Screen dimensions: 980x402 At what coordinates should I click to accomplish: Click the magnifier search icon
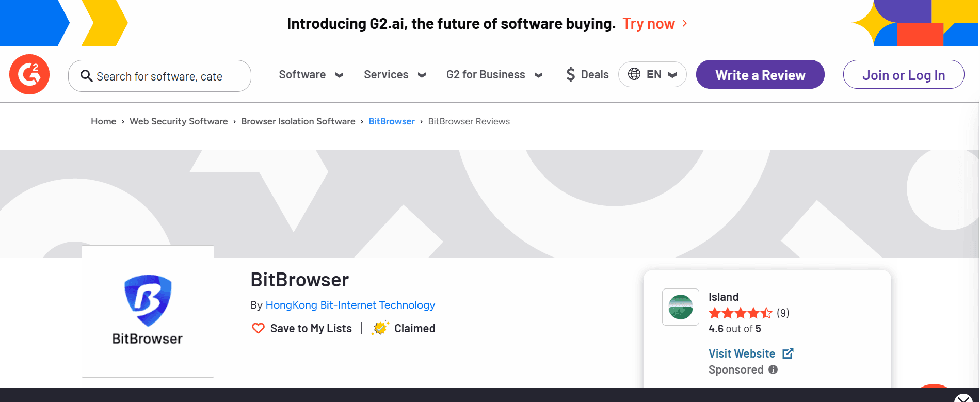pyautogui.click(x=86, y=76)
